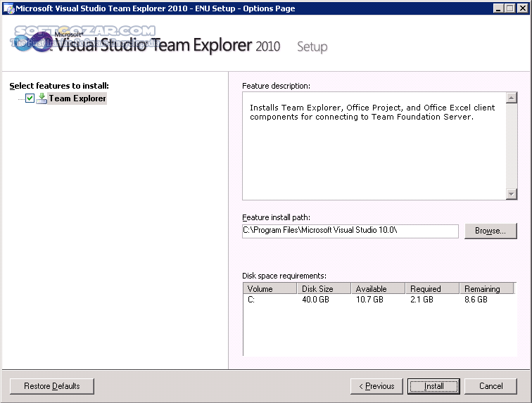Screen dimensions: 532x403
Task: Click the 40.0 GB disk size value
Action: 315,300
